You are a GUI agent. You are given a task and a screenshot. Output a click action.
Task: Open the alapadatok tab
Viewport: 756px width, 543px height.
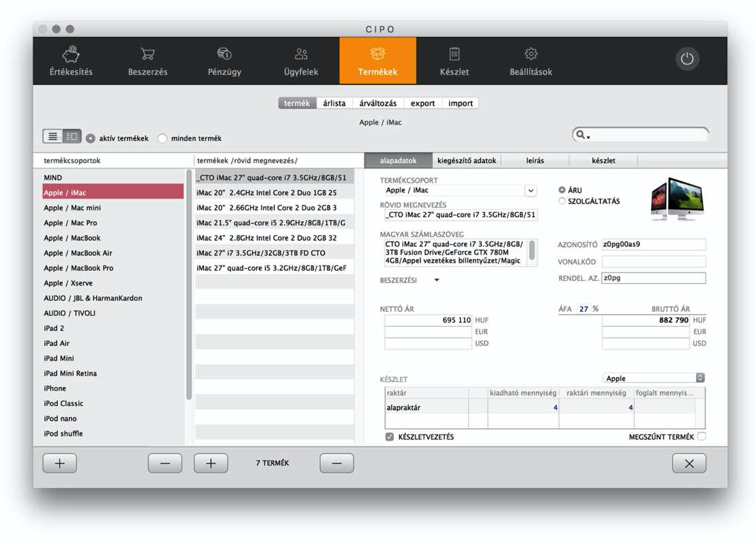(398, 160)
